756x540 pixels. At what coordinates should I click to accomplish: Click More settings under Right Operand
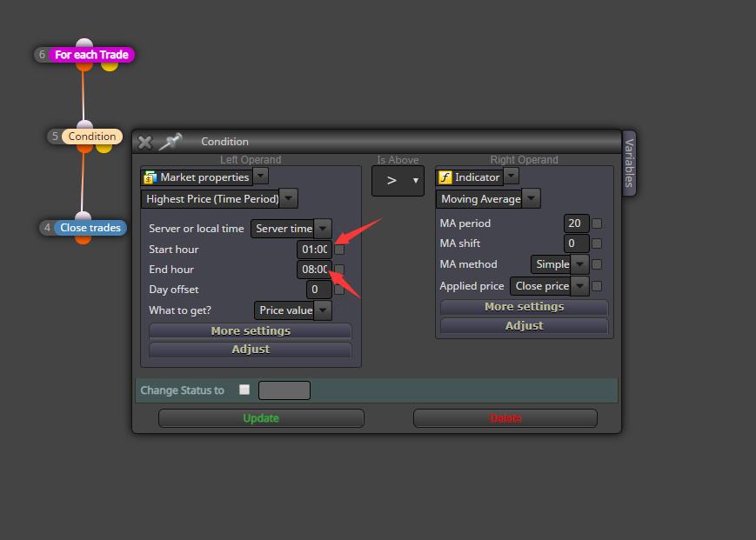[524, 307]
